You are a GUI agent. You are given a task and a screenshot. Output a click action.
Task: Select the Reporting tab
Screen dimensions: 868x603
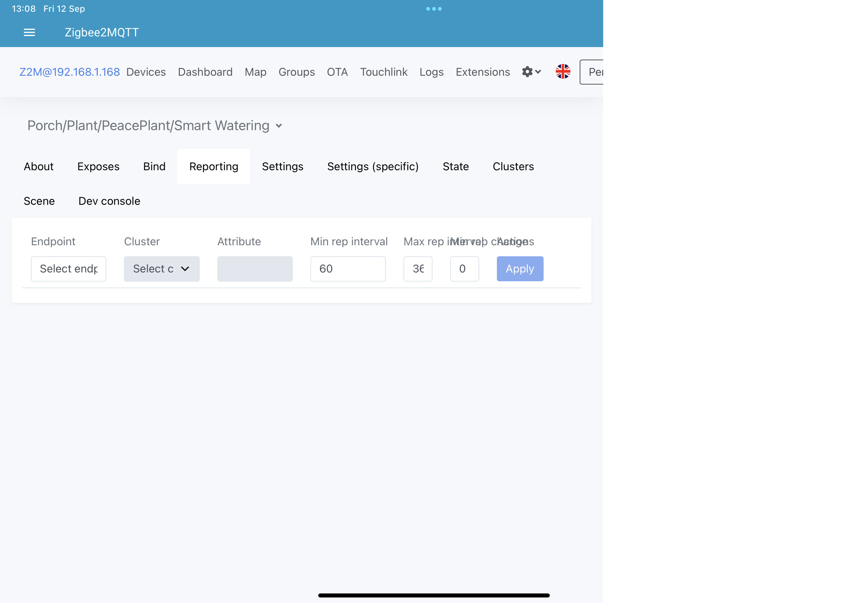(x=213, y=166)
